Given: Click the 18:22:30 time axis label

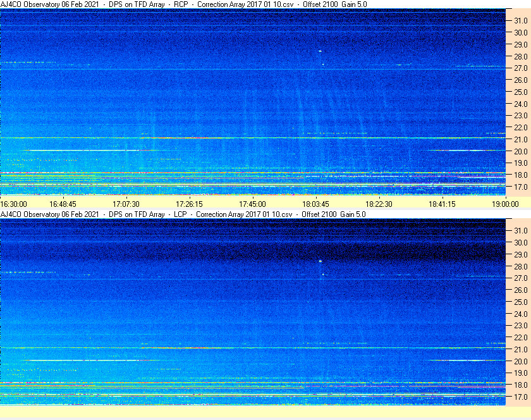Looking at the screenshot, I should point(379,204).
